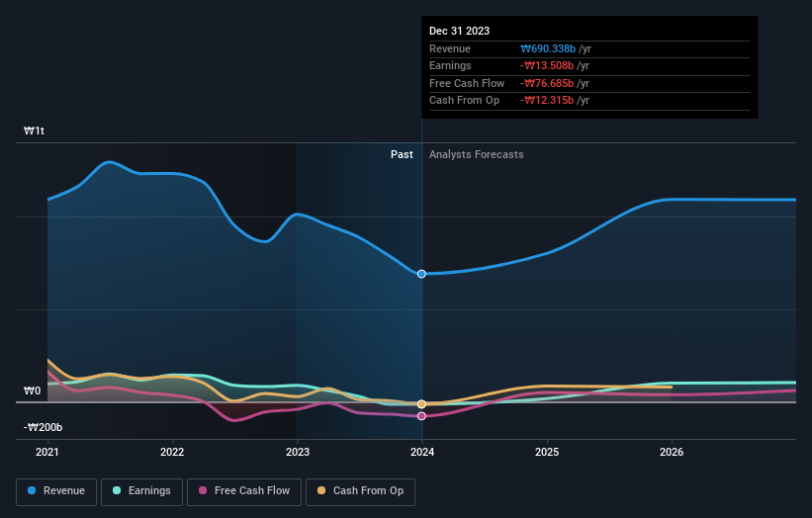
Task: Click the teal Earnings legend dot
Action: coord(117,490)
